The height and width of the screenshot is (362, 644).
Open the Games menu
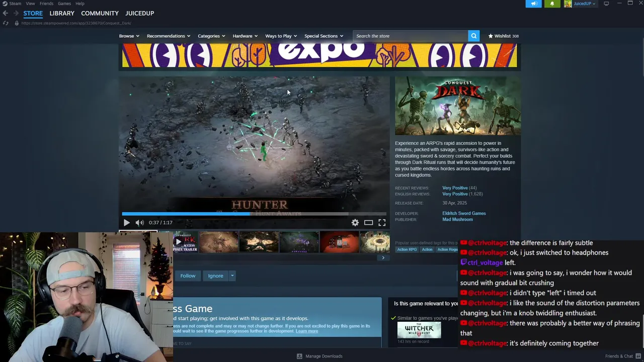64,4
